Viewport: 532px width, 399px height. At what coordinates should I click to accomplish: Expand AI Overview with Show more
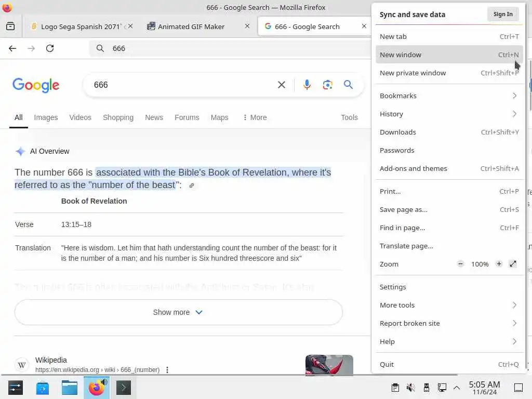click(179, 312)
